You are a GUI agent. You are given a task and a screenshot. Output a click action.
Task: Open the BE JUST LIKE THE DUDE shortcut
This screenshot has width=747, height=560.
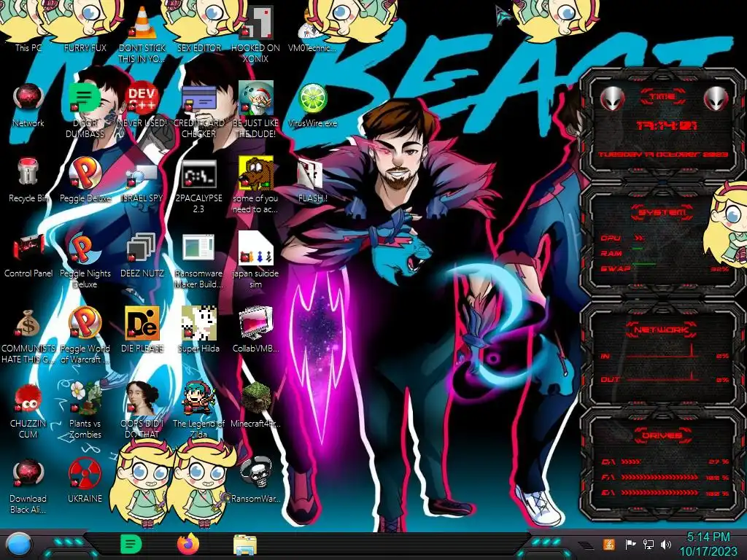tap(255, 109)
